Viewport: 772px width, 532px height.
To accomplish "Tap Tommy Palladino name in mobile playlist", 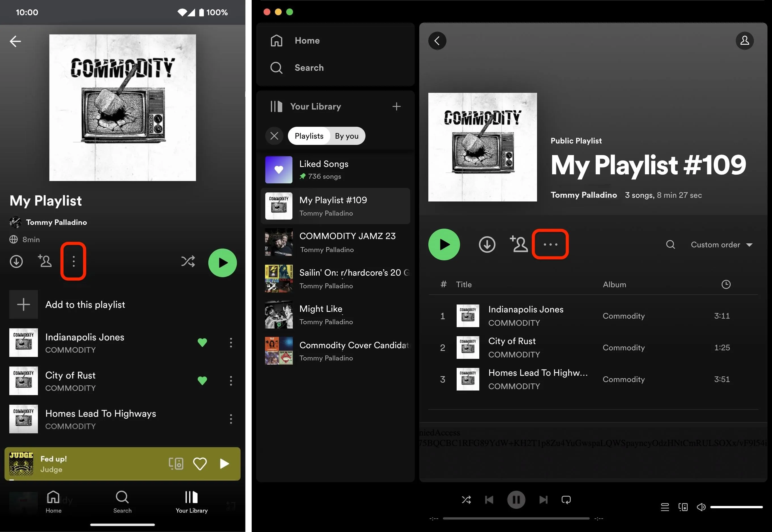I will click(56, 222).
